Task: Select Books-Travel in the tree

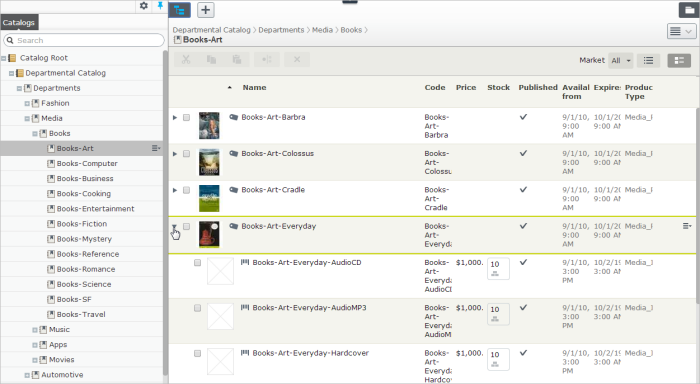Action: pos(81,314)
